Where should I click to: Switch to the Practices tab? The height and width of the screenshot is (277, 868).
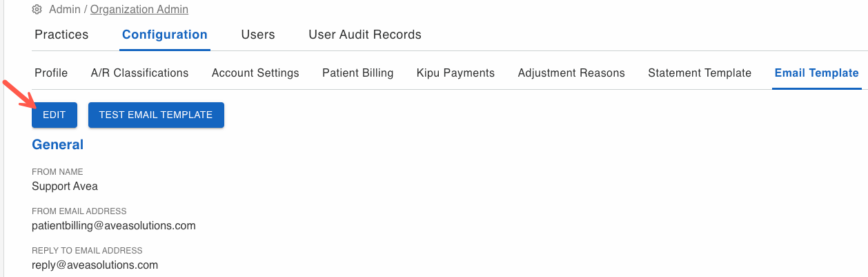point(61,35)
